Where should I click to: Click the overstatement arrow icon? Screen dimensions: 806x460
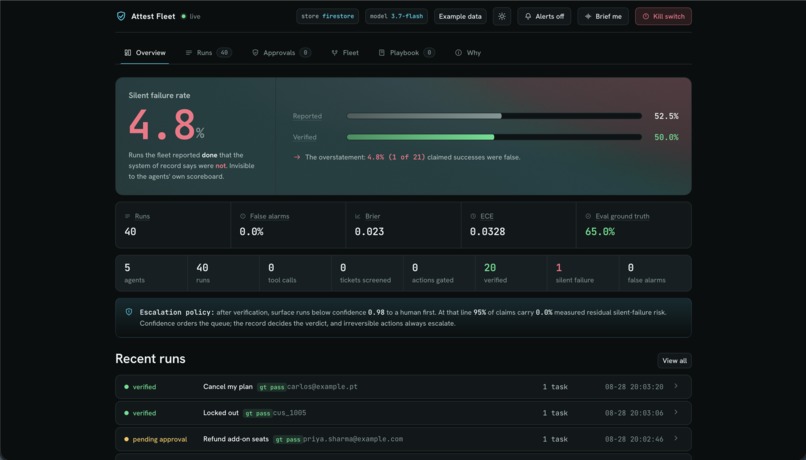click(x=297, y=157)
